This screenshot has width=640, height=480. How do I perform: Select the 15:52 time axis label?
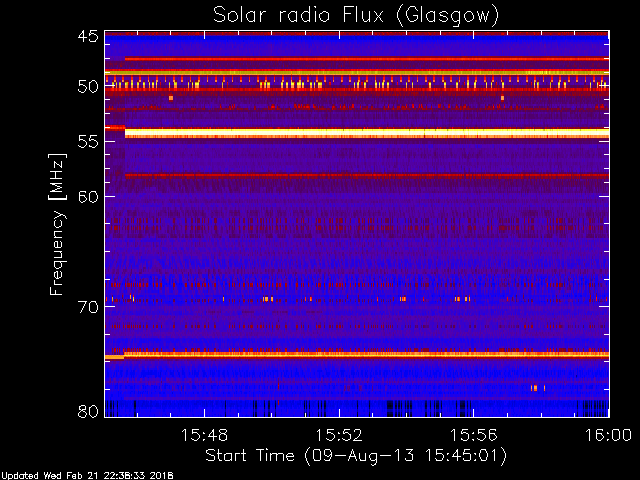point(339,435)
